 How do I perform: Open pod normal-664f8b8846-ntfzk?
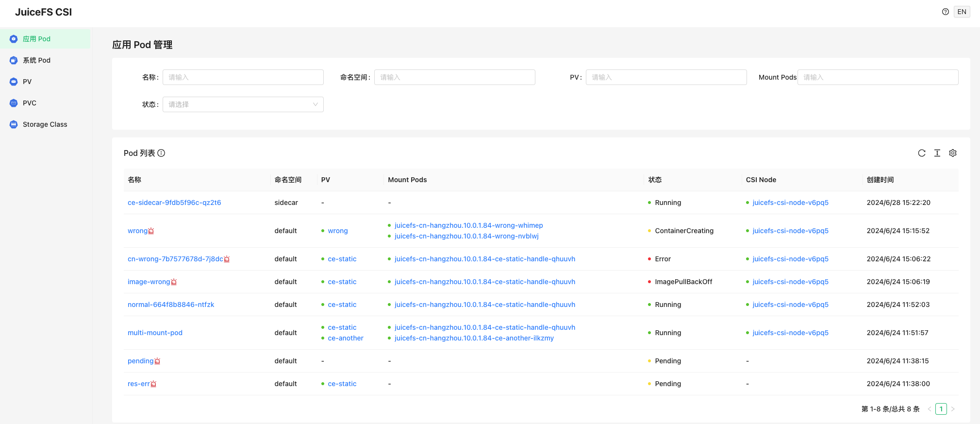[171, 305]
